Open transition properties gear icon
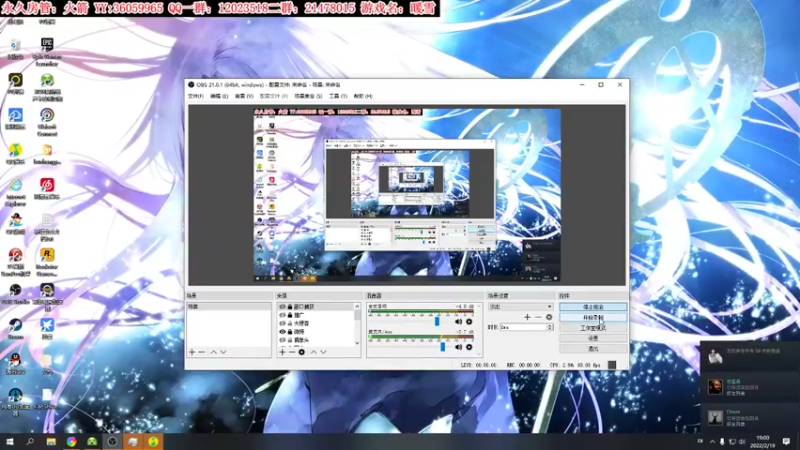This screenshot has width=800, height=450. coord(549,317)
